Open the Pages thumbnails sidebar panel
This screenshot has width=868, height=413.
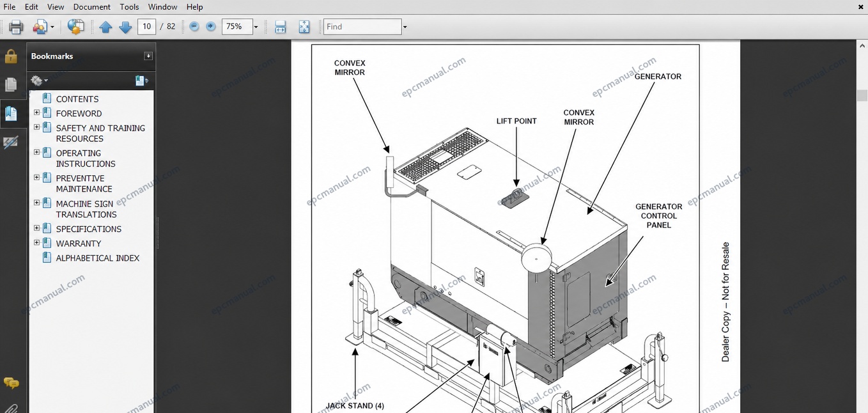pos(11,84)
